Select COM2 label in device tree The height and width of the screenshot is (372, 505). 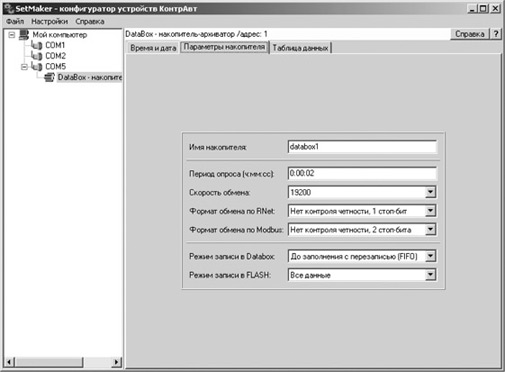pos(55,56)
